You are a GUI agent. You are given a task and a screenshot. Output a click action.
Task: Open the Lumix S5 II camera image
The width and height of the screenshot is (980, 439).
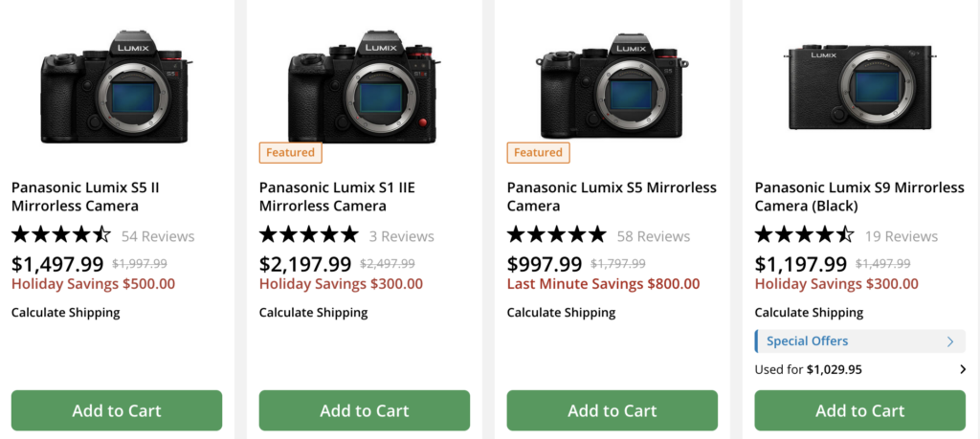[117, 90]
